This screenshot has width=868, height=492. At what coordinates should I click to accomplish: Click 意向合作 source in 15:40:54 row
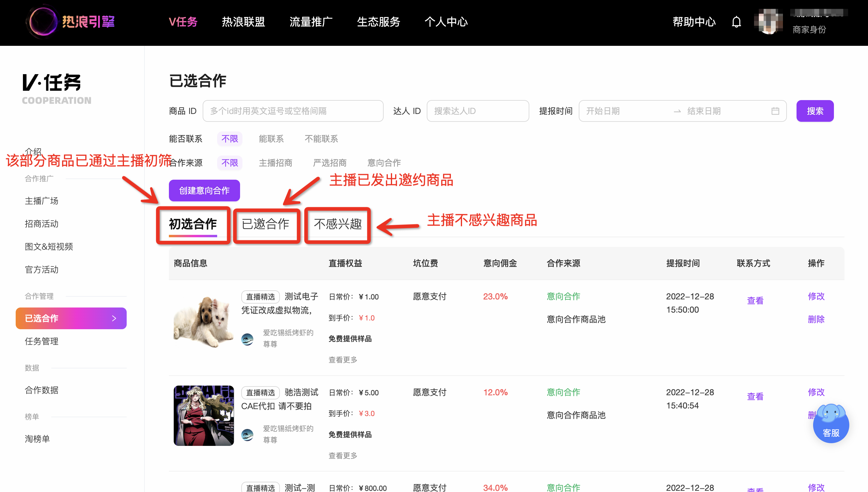563,392
